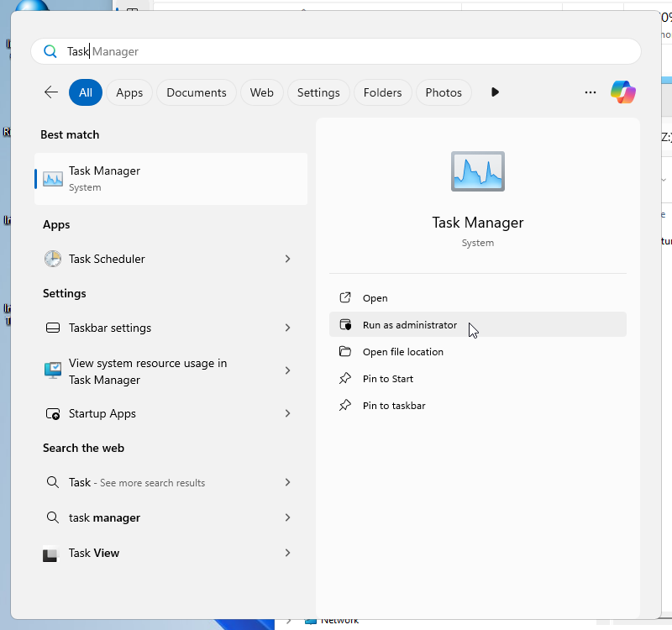This screenshot has height=630, width=672.
Task: Click the Open action icon
Action: (345, 298)
